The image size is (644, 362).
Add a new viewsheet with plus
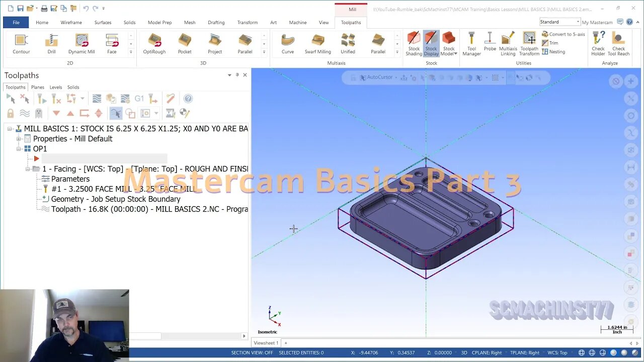point(286,343)
